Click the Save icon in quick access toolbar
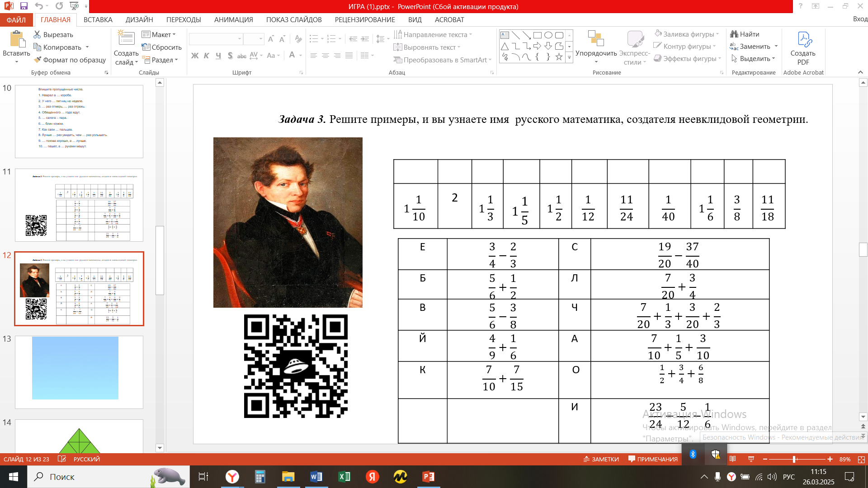This screenshot has height=488, width=868. pos(24,6)
